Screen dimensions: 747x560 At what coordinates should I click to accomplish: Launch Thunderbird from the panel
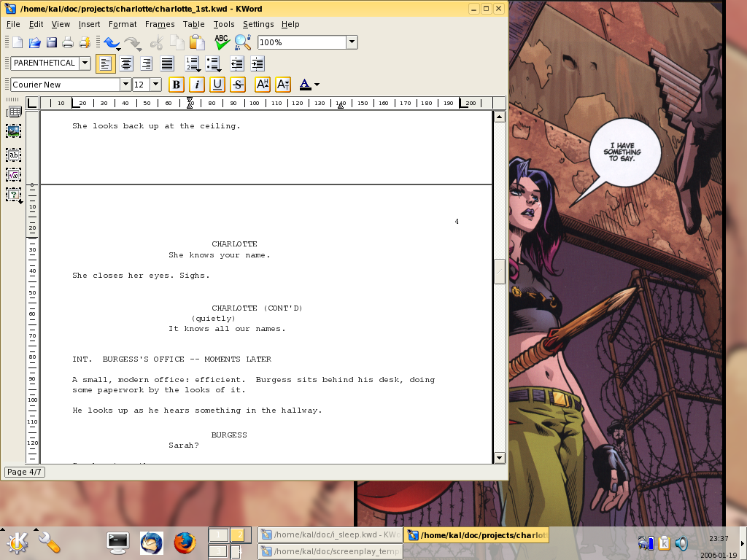pos(152,542)
